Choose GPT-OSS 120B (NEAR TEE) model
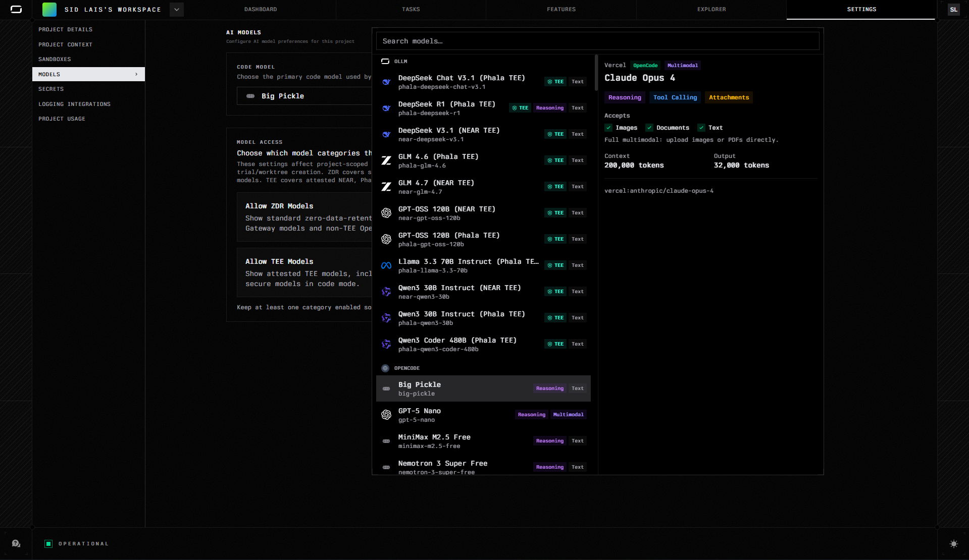The image size is (969, 560). pyautogui.click(x=483, y=213)
